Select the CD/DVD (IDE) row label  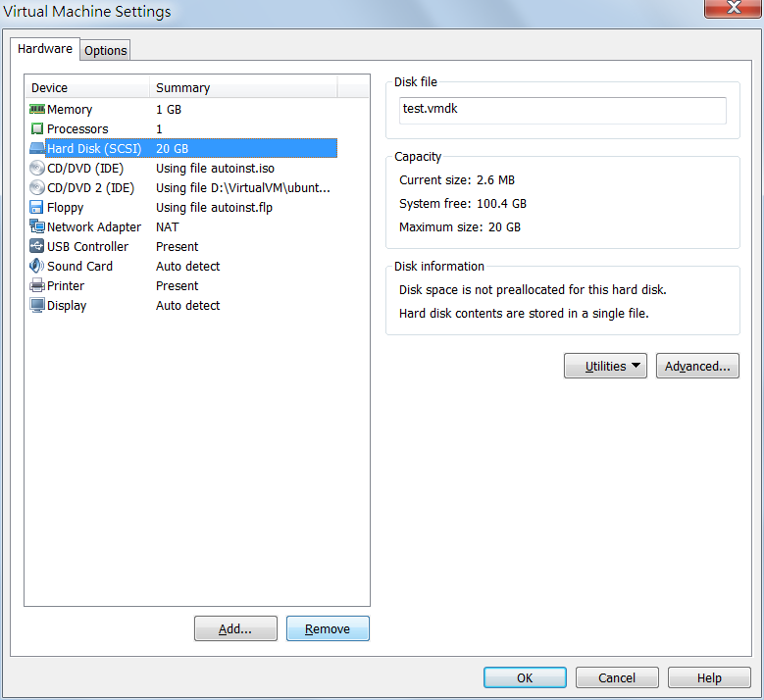[85, 168]
